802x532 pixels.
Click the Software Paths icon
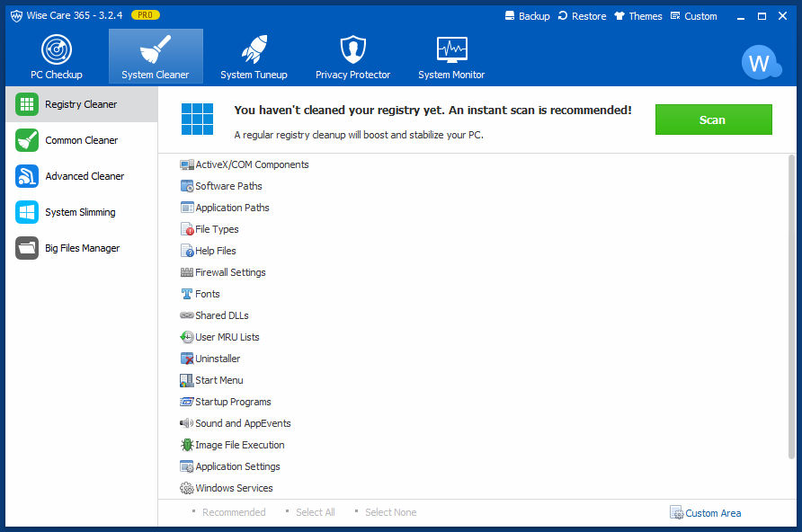[x=187, y=186]
